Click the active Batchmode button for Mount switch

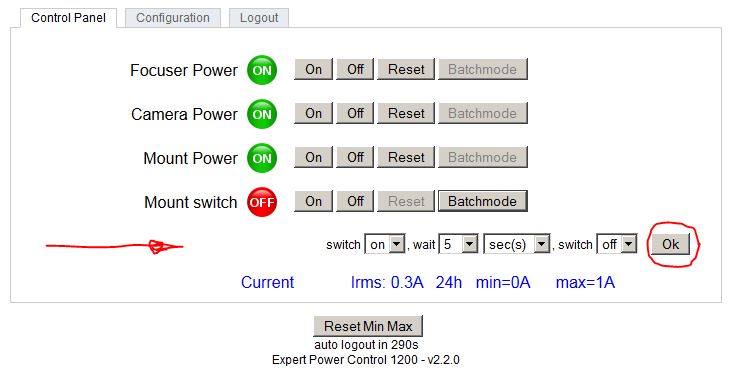[x=483, y=201]
